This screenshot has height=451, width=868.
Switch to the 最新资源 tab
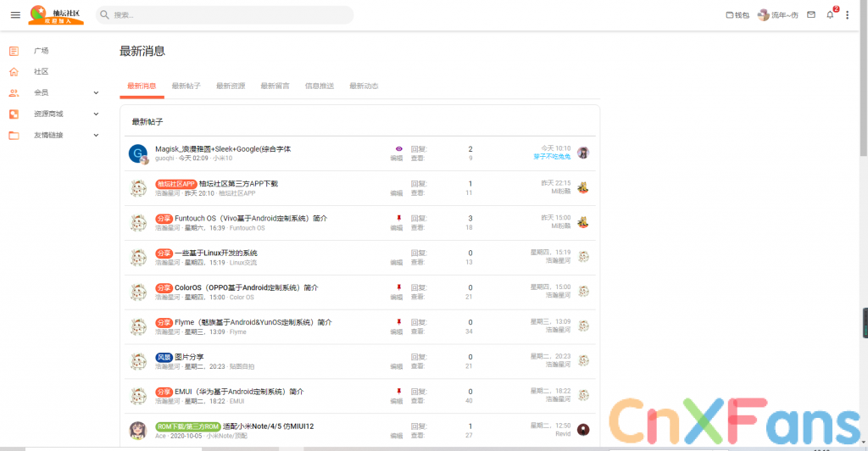point(230,86)
